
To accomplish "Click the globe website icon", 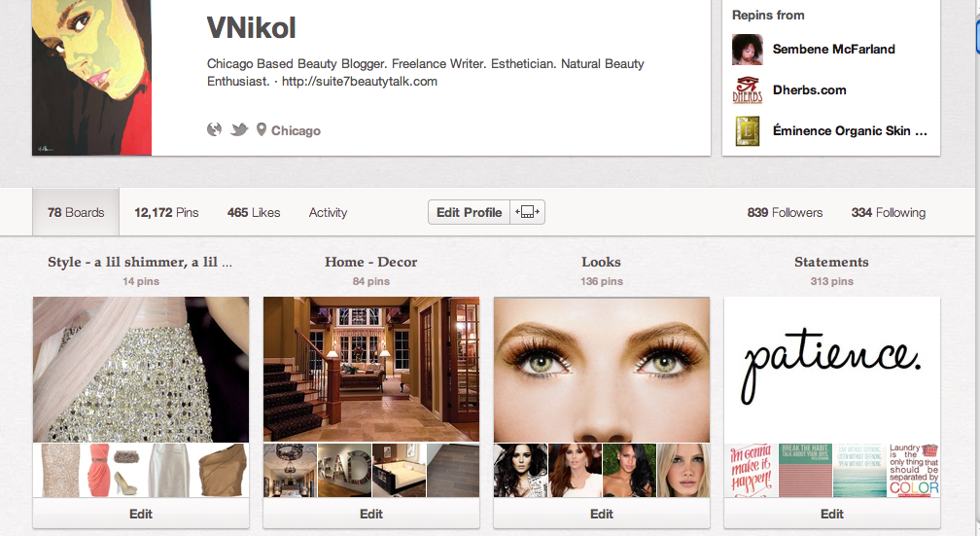I will coord(215,130).
